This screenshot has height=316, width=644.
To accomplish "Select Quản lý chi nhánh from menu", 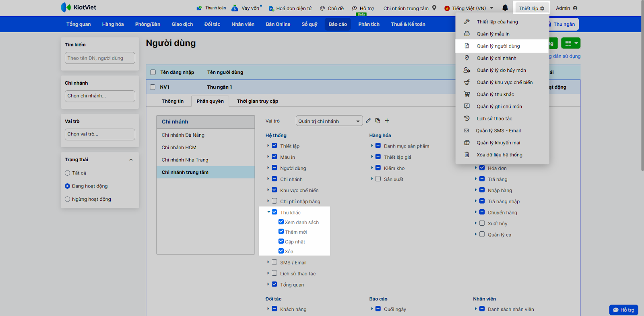I will click(496, 58).
